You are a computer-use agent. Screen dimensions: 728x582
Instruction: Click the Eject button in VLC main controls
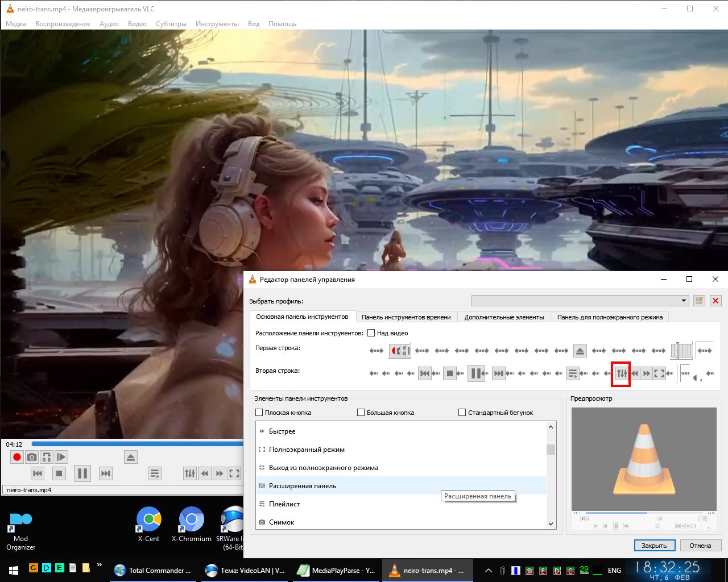(x=131, y=457)
